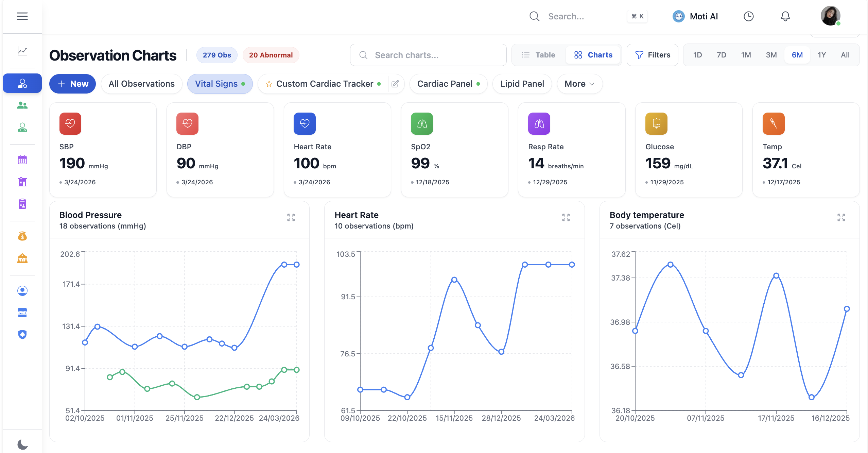Open the clipboard records icon in sidebar
This screenshot has width=868, height=453.
coord(22,204)
